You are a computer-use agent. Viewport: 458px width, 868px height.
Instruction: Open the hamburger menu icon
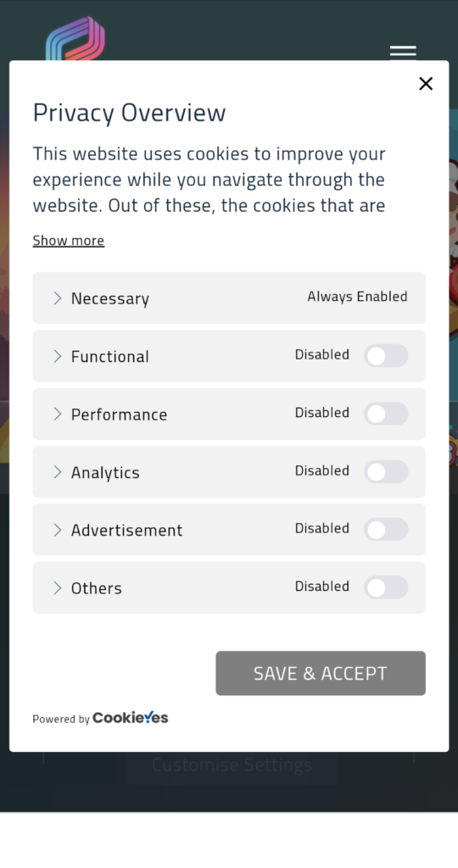(x=403, y=53)
